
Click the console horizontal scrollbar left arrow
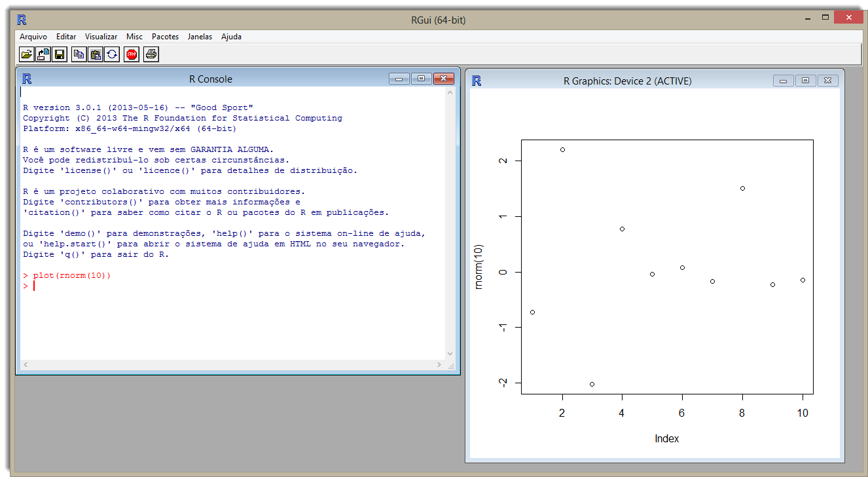click(26, 364)
